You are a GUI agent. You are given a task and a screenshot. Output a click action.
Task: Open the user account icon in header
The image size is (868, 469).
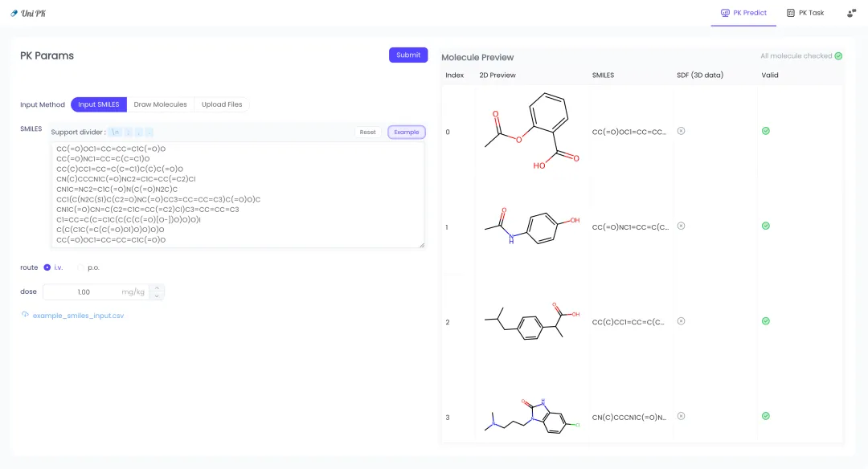tap(851, 13)
